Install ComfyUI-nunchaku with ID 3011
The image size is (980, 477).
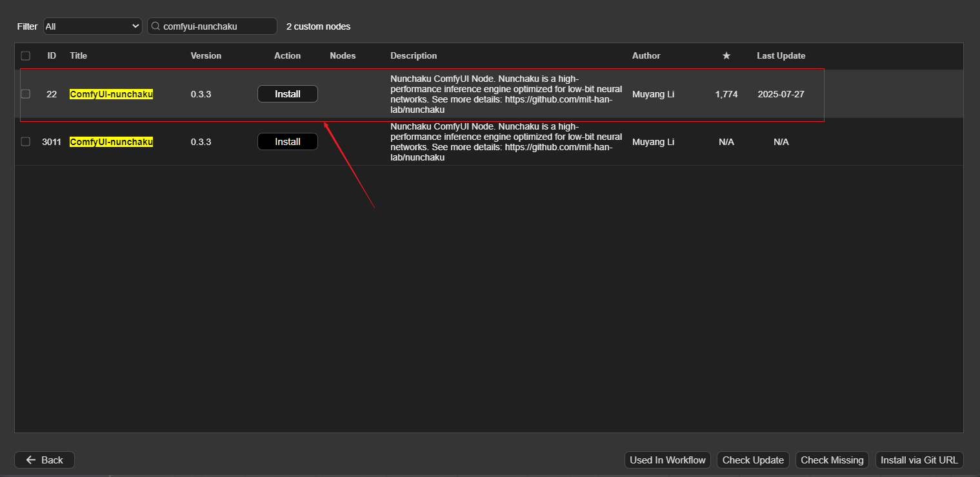(x=287, y=141)
